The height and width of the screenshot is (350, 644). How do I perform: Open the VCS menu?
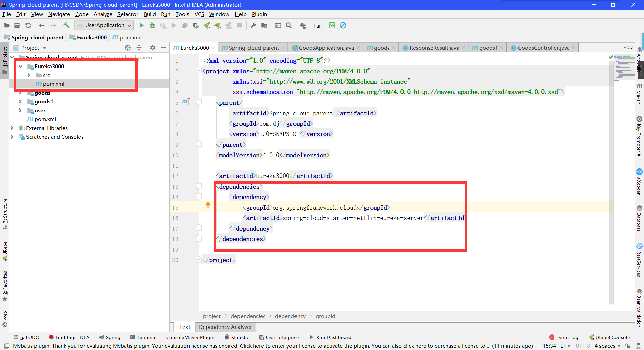coord(199,14)
